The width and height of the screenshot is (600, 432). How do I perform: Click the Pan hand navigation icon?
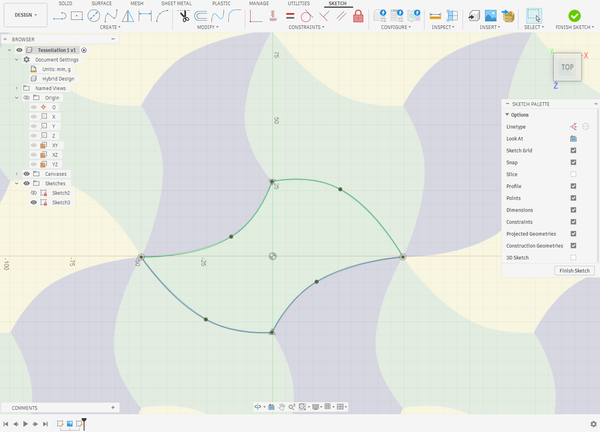tap(282, 407)
